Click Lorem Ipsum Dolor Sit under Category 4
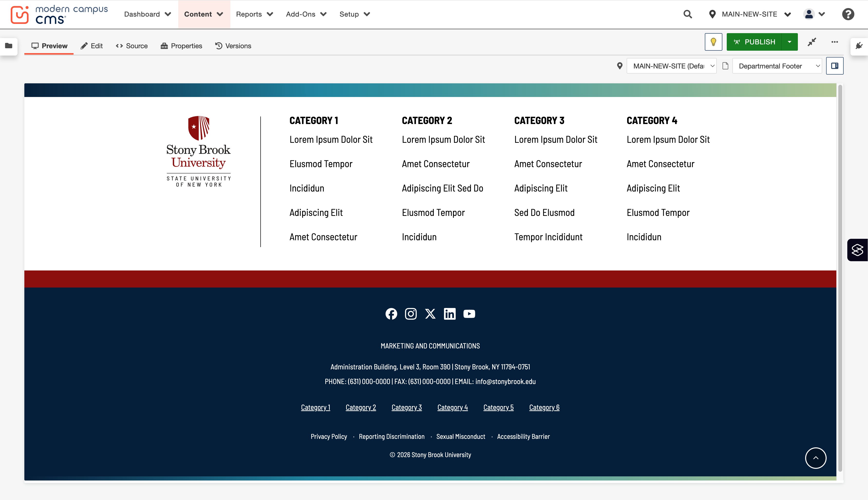868x500 pixels. pyautogui.click(x=668, y=139)
